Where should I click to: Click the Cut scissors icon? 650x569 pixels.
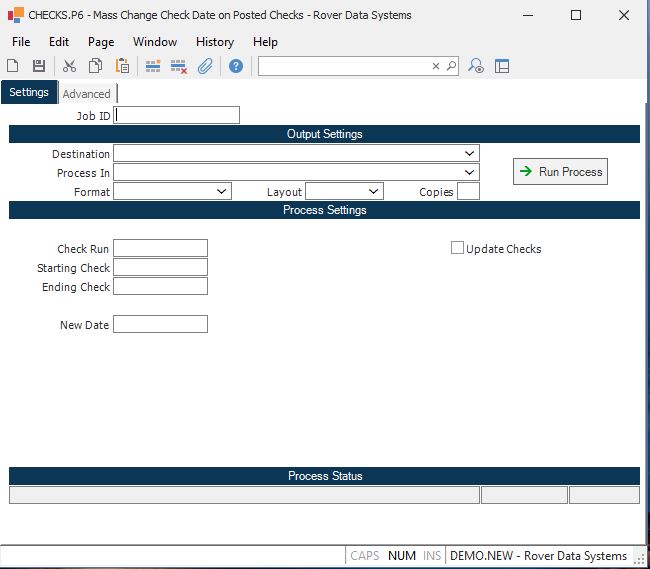point(69,66)
